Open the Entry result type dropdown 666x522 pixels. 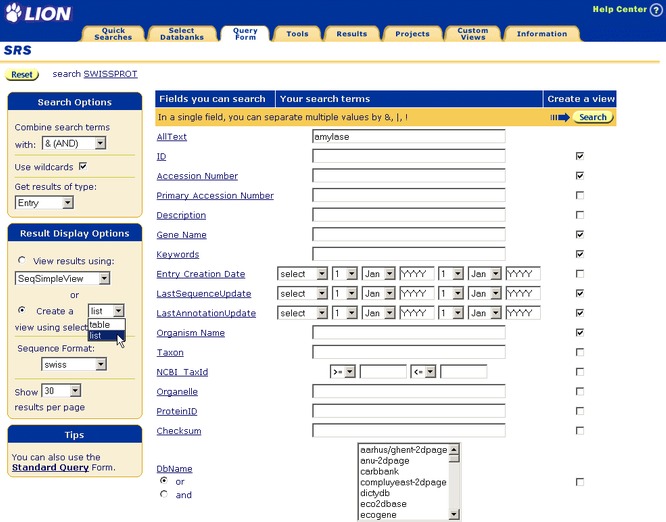coord(44,203)
